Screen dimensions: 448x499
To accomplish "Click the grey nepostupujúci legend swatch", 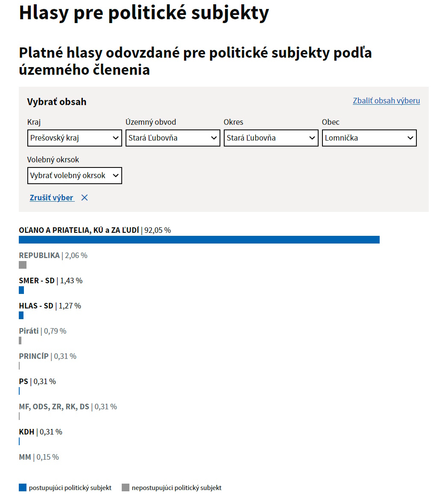I will click(126, 487).
